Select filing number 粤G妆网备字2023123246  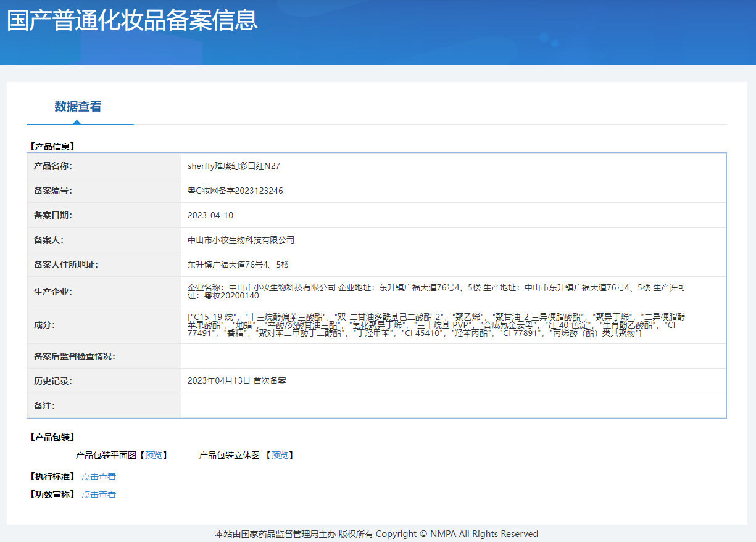[235, 191]
